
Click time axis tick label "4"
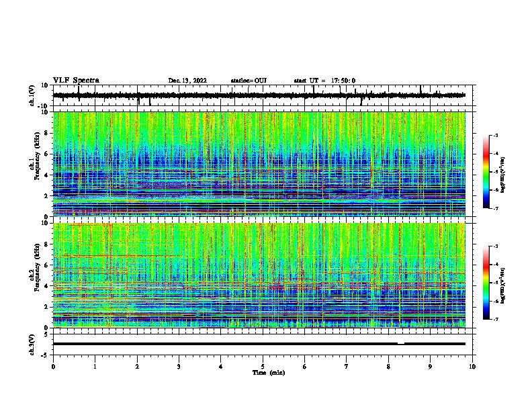coord(221,367)
